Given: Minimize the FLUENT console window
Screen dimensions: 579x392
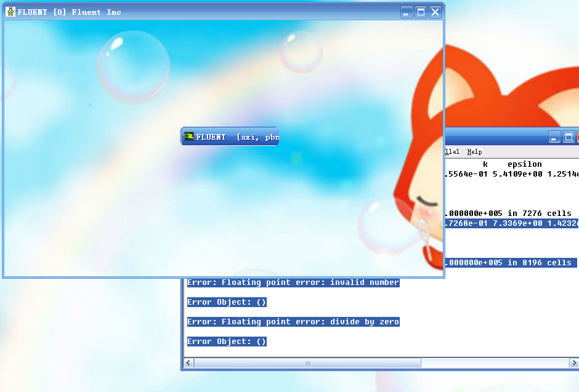Looking at the screenshot, I should (x=555, y=137).
